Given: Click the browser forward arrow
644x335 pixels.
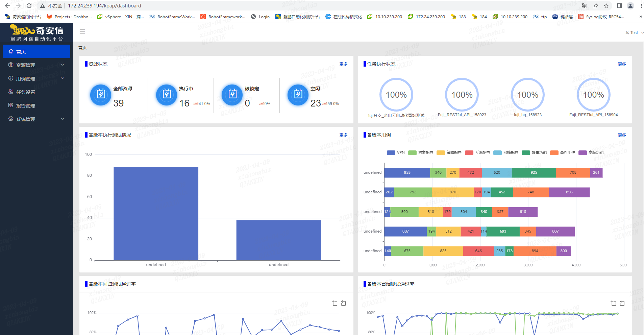Looking at the screenshot, I should tap(18, 6).
